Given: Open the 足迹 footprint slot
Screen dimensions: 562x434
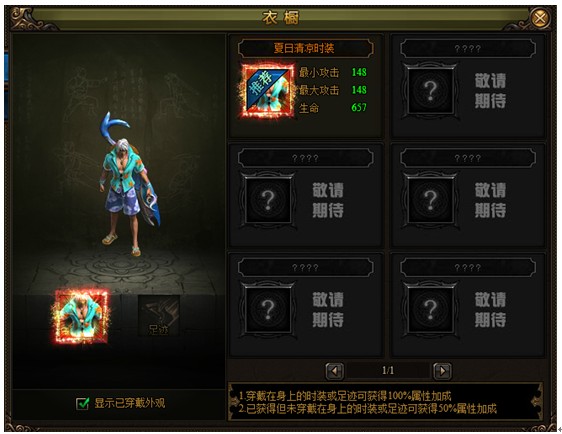Looking at the screenshot, I should tap(159, 316).
